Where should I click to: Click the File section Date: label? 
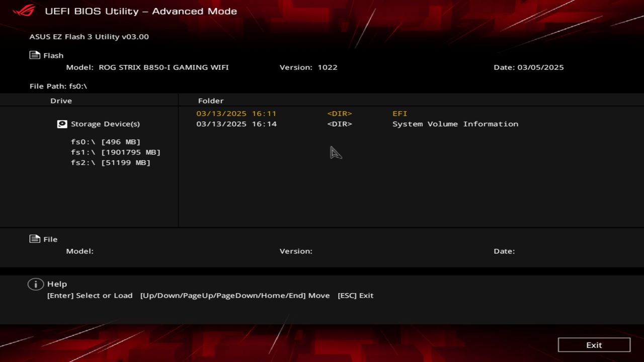504,251
